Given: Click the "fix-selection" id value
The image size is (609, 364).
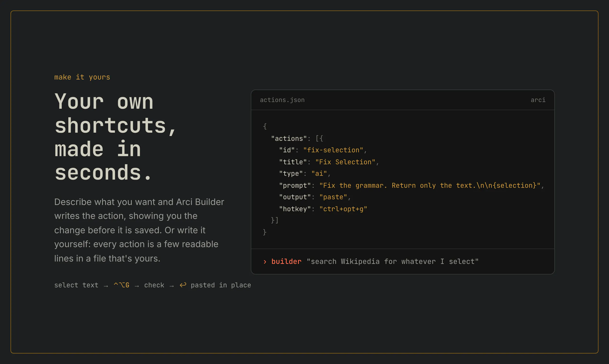Looking at the screenshot, I should point(333,150).
